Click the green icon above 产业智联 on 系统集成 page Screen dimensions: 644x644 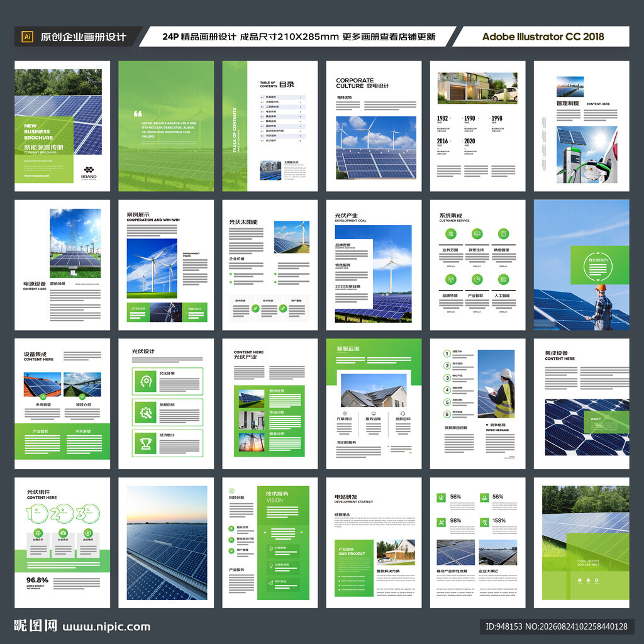point(477,280)
